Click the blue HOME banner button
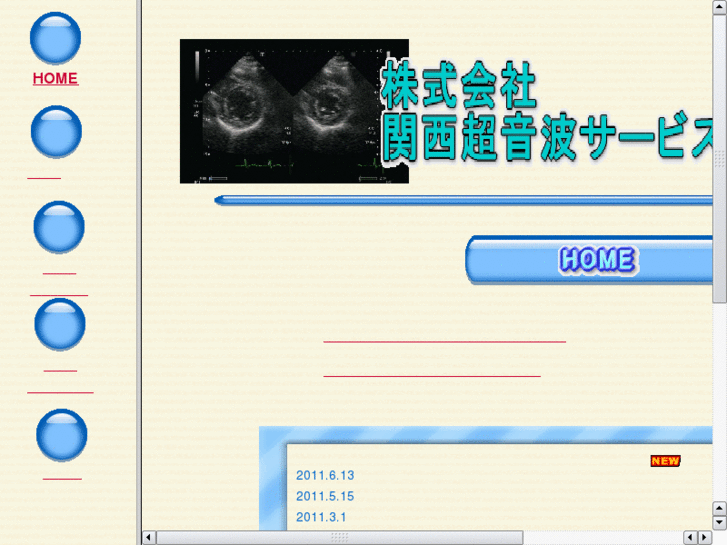 [589, 259]
